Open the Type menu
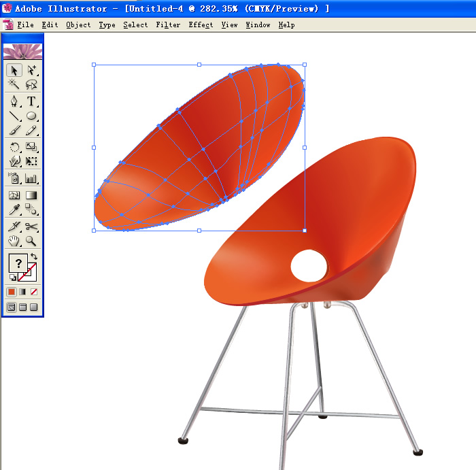Screen dimensions: 476x470 point(107,25)
